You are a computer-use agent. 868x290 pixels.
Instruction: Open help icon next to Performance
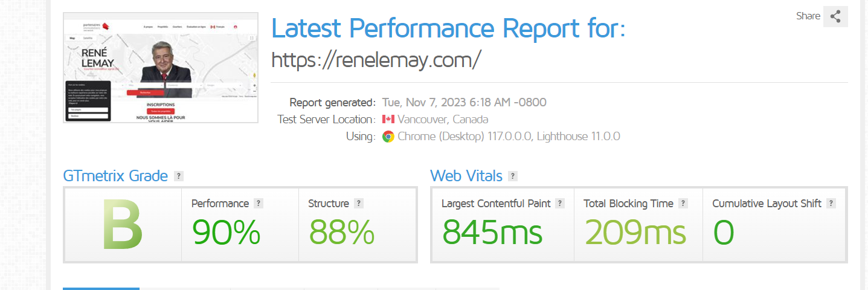pyautogui.click(x=259, y=204)
